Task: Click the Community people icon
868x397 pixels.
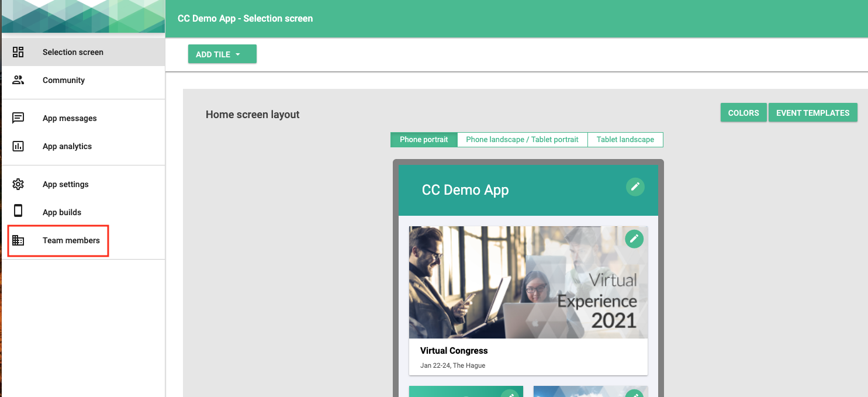Action: point(18,80)
